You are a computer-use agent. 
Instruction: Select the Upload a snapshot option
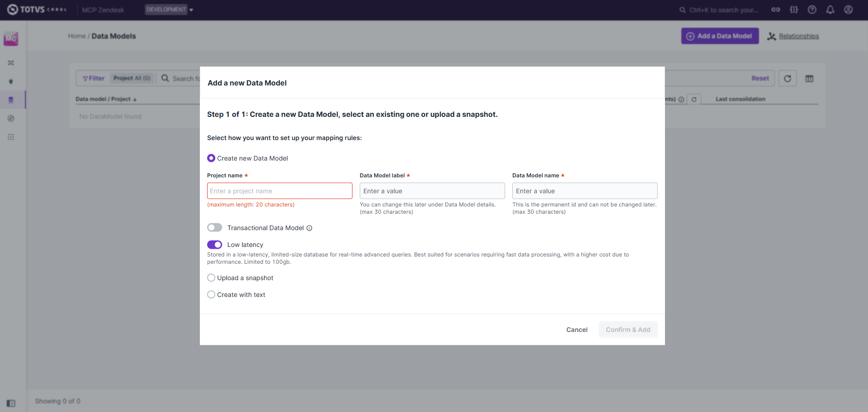point(211,278)
